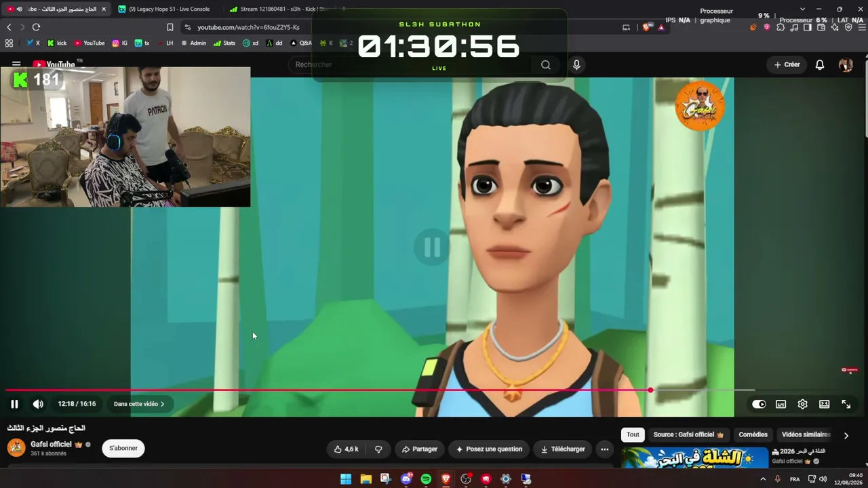Image resolution: width=868 pixels, height=488 pixels.
Task: Dislike the video with the thumbs-down
Action: [378, 449]
